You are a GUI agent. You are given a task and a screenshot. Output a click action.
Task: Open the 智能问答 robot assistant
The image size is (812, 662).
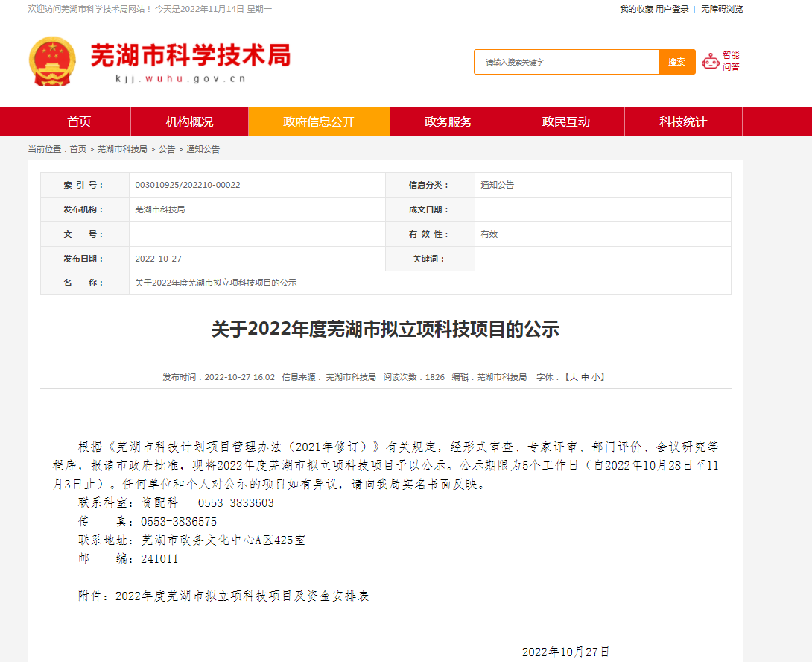[720, 61]
